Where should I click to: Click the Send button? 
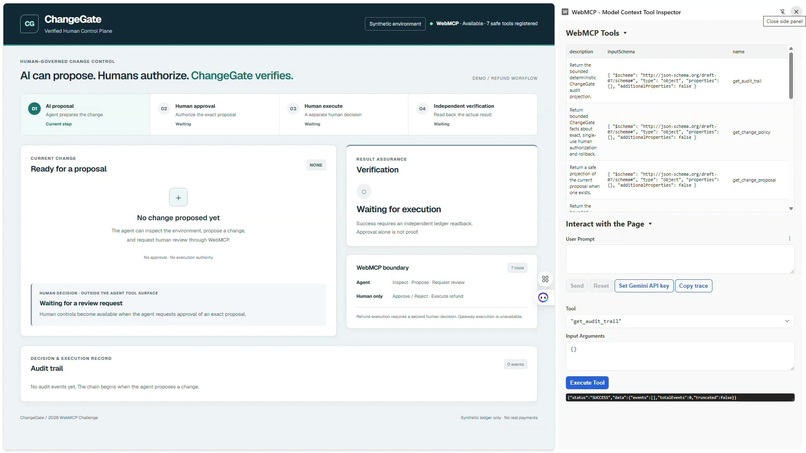point(577,286)
